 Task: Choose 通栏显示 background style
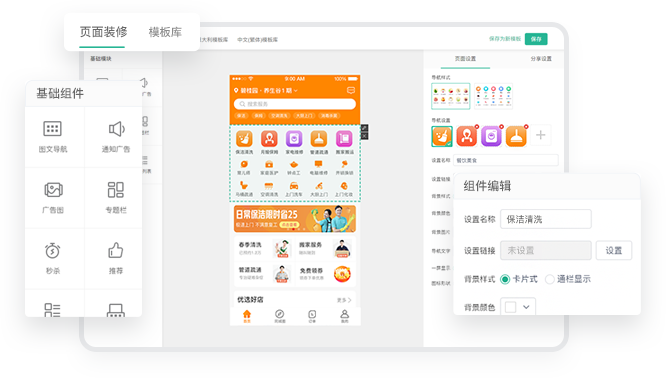click(550, 279)
